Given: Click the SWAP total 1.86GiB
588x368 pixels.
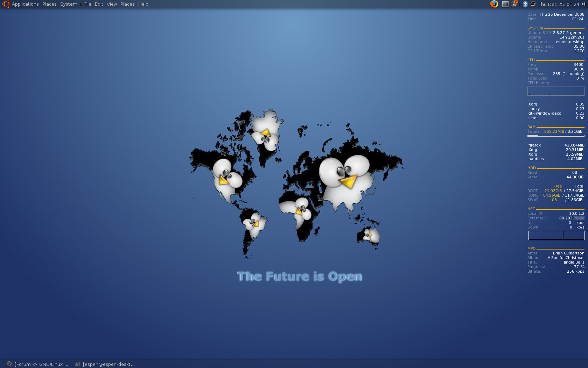Looking at the screenshot, I should [x=575, y=200].
